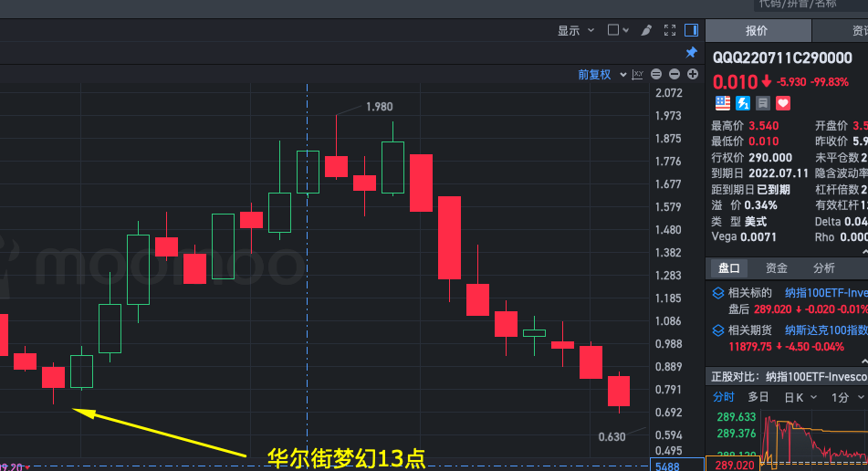Click the 5488 volume axis value

[x=667, y=466]
